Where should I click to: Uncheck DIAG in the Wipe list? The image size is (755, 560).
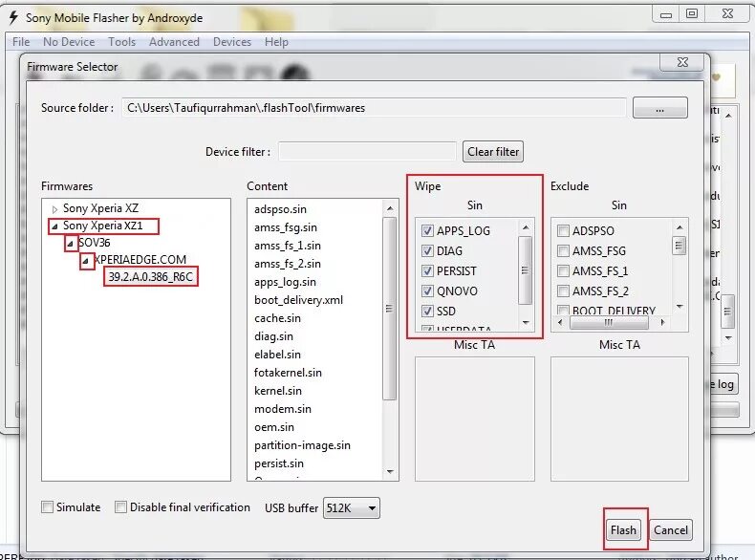427,251
